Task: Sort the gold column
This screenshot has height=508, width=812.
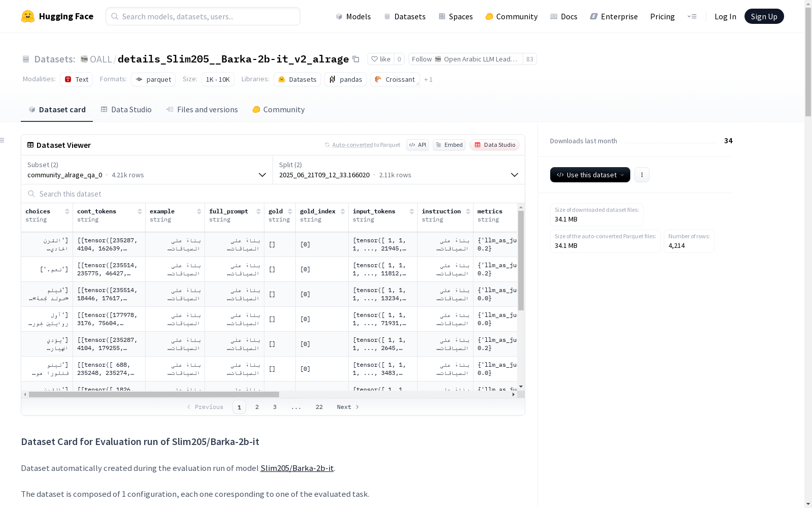Action: (x=290, y=211)
